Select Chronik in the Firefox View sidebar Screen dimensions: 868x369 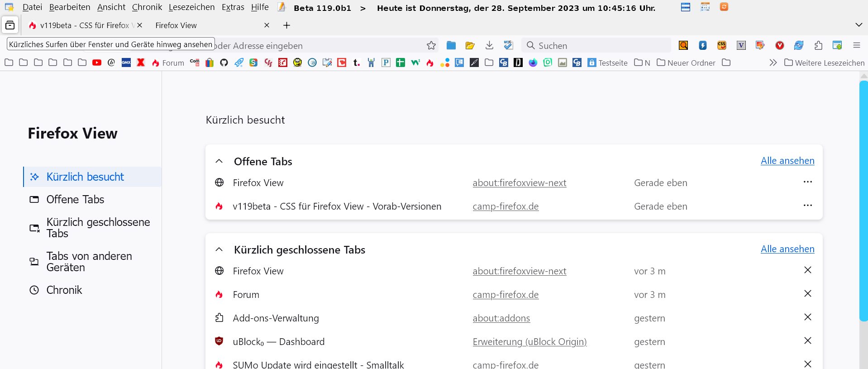click(64, 290)
